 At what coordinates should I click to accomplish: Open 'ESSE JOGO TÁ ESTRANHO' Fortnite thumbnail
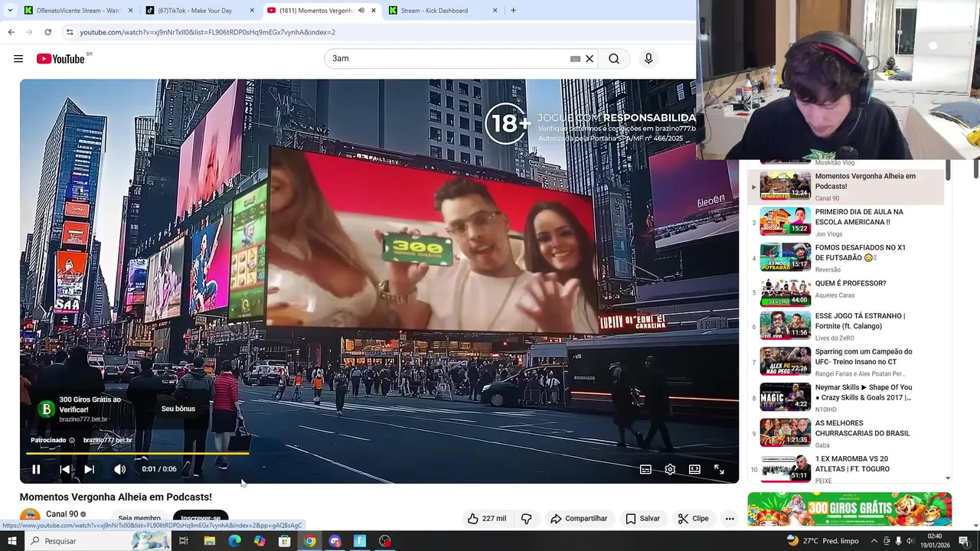coord(785,324)
